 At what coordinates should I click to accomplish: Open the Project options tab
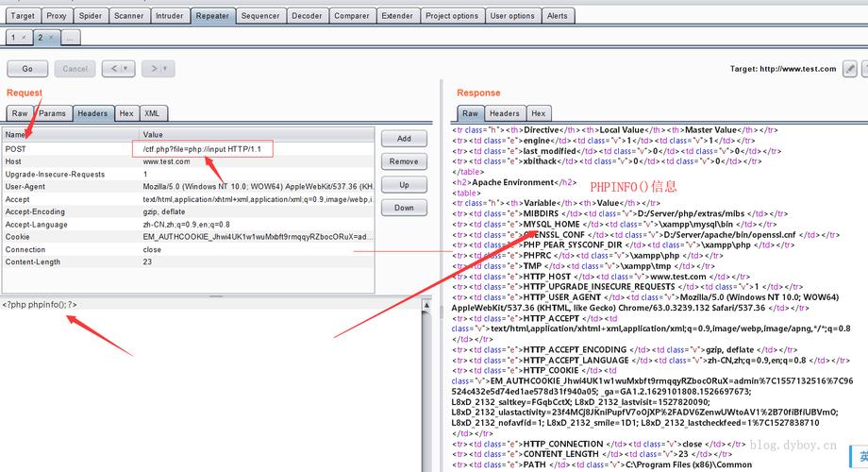[x=452, y=15]
